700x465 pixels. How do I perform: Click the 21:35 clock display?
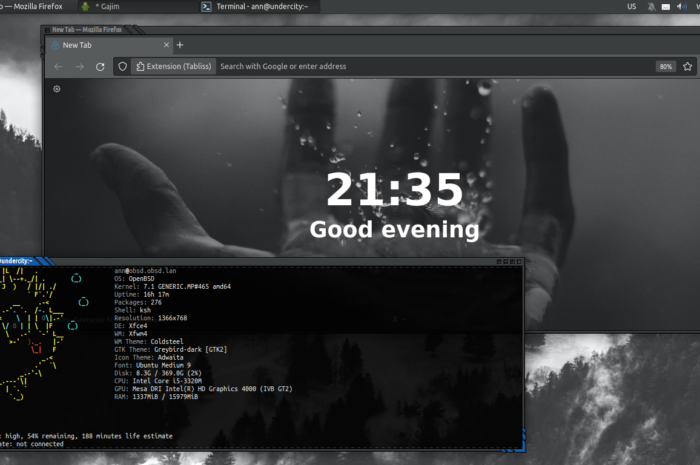(x=394, y=190)
